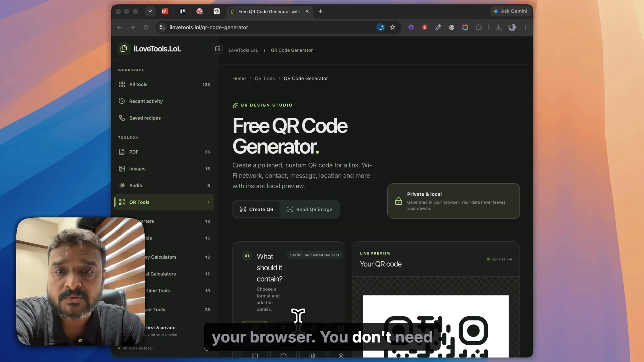The width and height of the screenshot is (644, 362).
Task: Switch to the Create QR tab
Action: 257,209
